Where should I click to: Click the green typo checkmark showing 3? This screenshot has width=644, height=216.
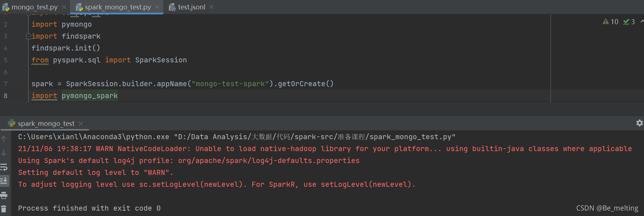point(629,22)
